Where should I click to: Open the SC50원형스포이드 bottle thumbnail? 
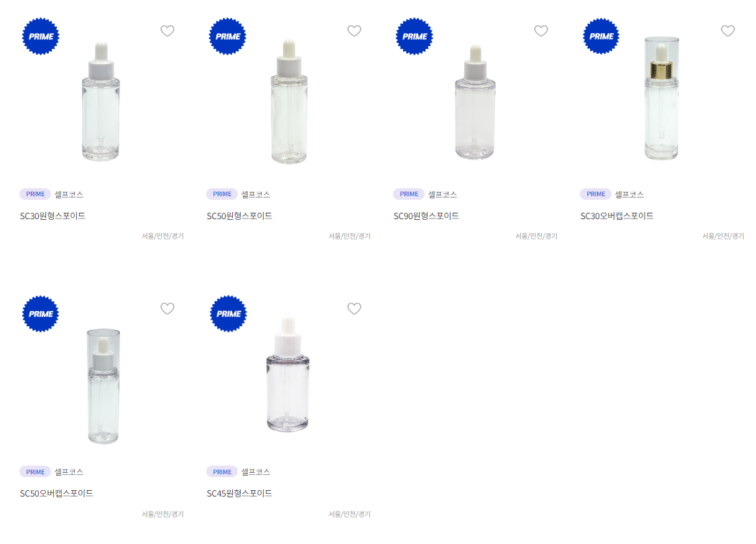click(289, 101)
